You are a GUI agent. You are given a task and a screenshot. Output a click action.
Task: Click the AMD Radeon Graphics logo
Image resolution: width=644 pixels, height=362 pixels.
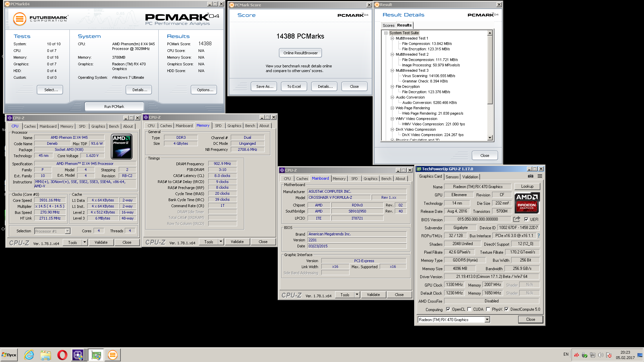tap(527, 203)
